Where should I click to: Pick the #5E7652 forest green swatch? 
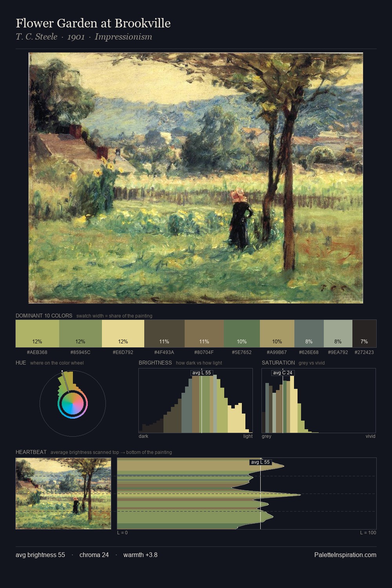tap(242, 334)
